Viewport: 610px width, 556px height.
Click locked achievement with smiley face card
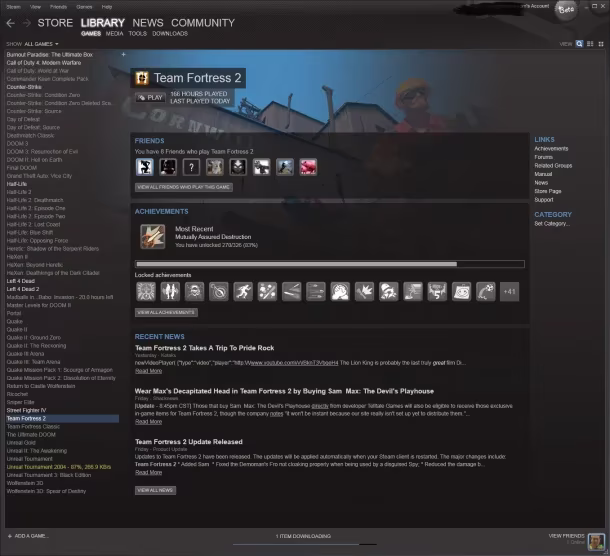[x=461, y=292]
